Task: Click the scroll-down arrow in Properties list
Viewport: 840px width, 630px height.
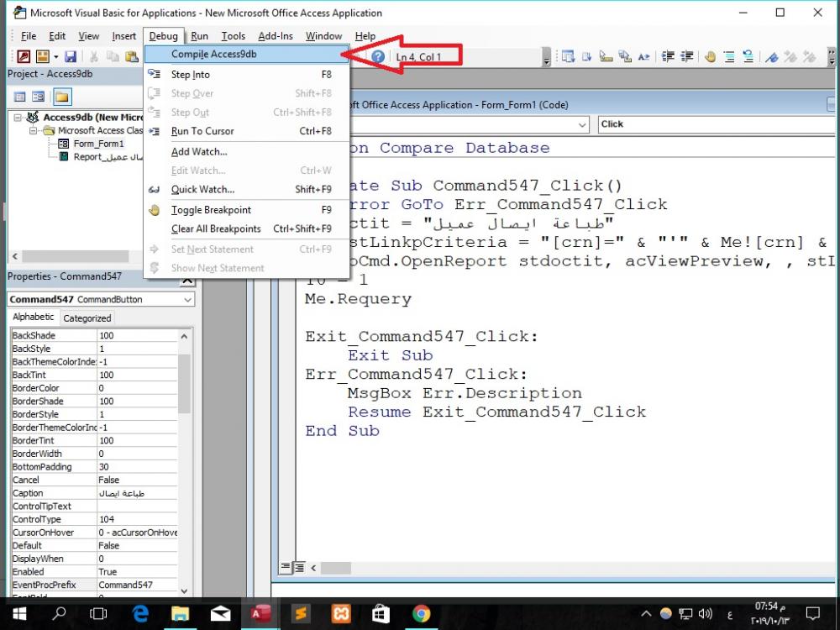Action: pyautogui.click(x=184, y=591)
